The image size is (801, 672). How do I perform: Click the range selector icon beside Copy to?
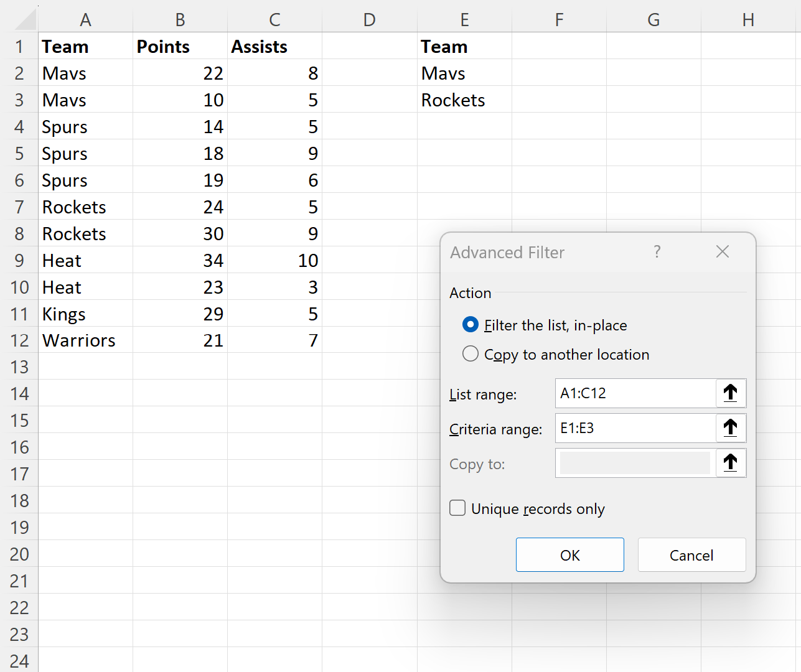click(x=730, y=463)
